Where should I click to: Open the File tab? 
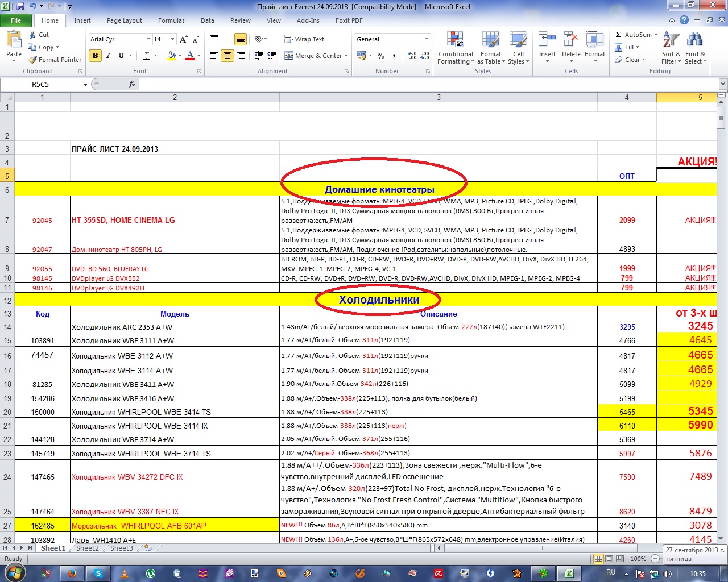[16, 20]
